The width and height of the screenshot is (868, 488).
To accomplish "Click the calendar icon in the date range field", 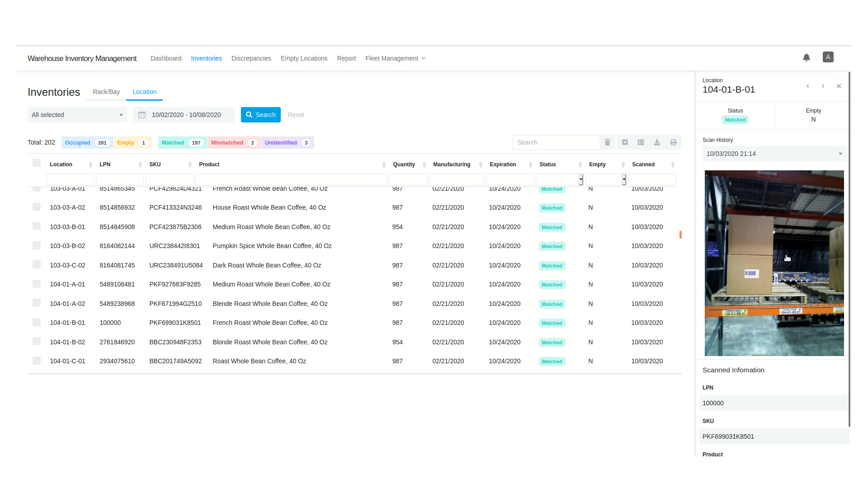I will tap(142, 115).
